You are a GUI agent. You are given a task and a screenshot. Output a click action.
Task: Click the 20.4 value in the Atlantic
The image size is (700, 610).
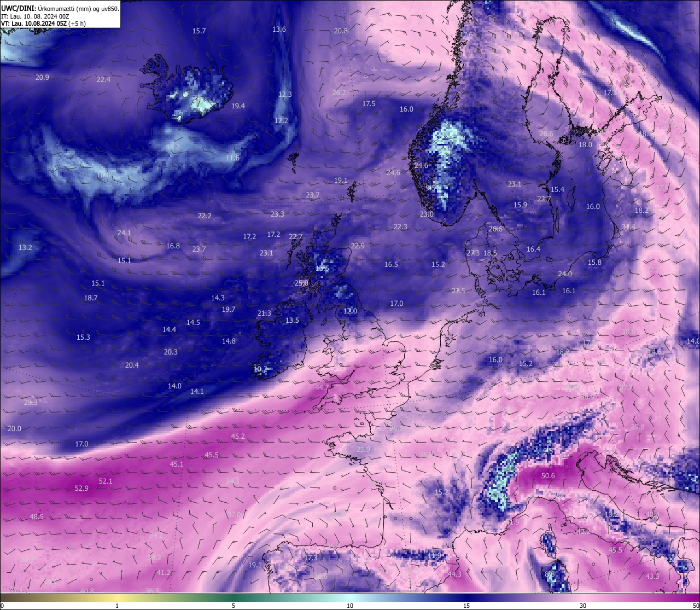(x=132, y=365)
